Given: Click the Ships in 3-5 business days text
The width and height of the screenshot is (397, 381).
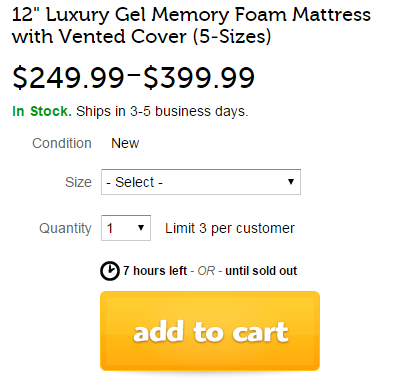Looking at the screenshot, I should coord(162,111).
